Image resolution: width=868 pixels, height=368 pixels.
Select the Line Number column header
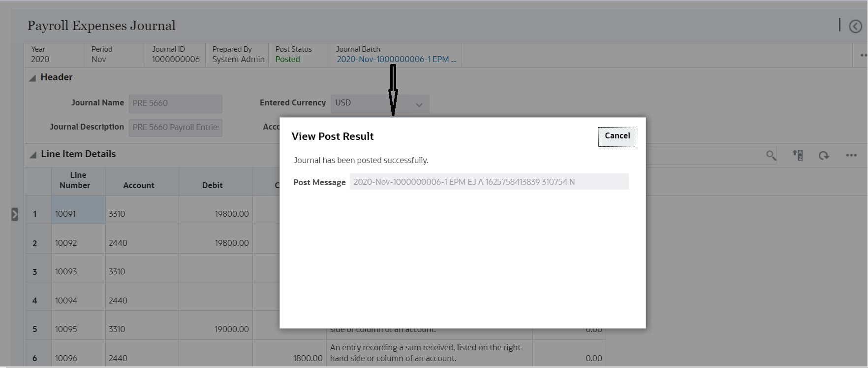tap(78, 181)
